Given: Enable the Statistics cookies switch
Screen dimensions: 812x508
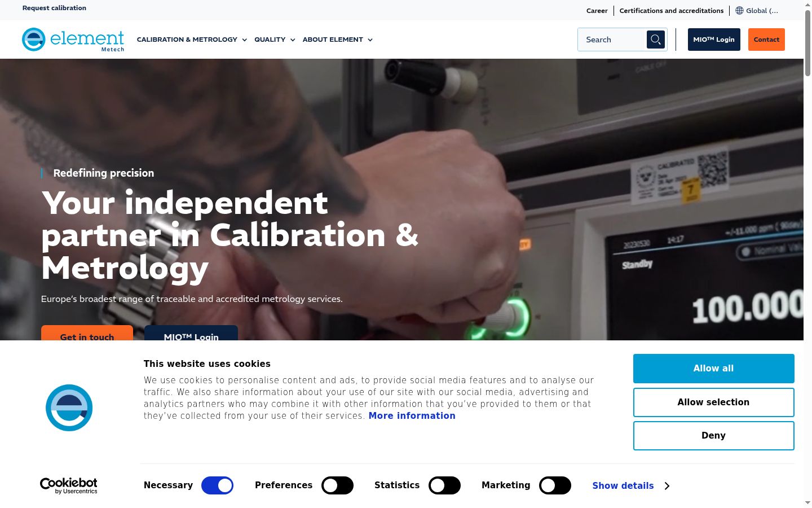Looking at the screenshot, I should pyautogui.click(x=444, y=485).
